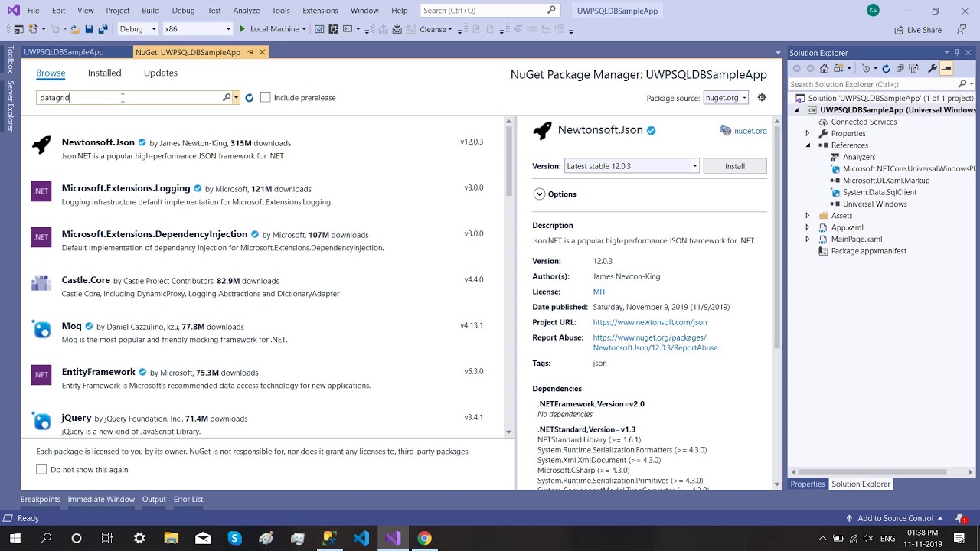Click Solution Explorer Refresh icon
Screen dimensions: 980x551
pyautogui.click(x=886, y=68)
